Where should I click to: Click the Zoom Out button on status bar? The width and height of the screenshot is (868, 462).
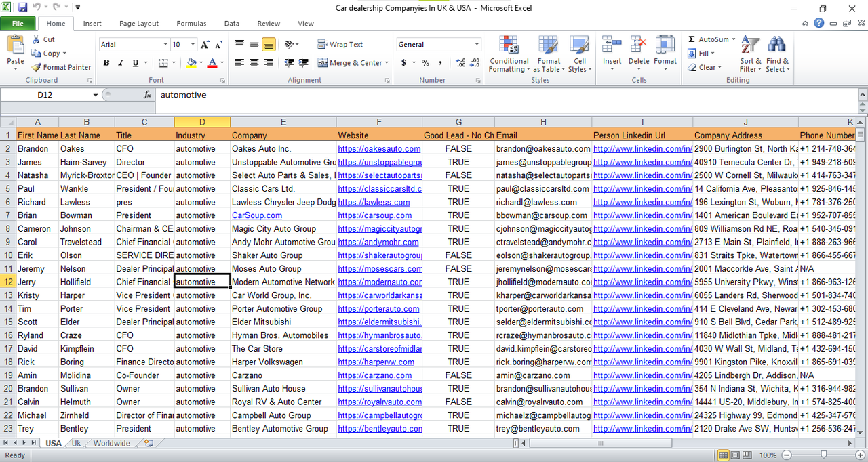[786, 455]
